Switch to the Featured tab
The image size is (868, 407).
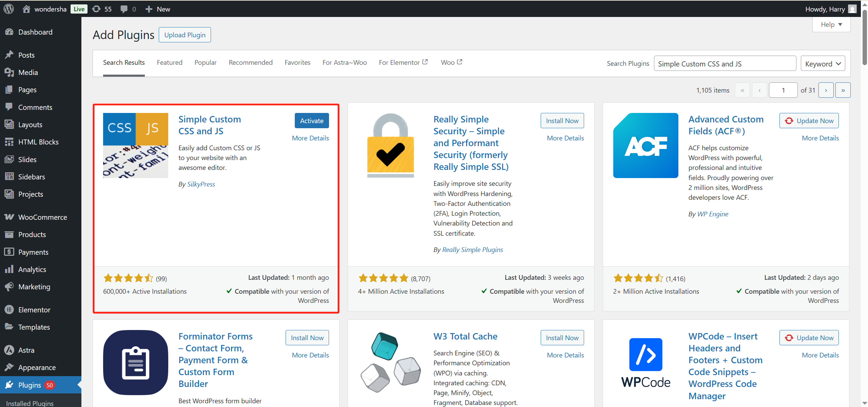pos(170,62)
